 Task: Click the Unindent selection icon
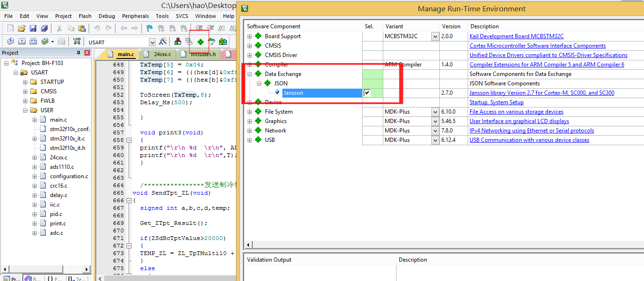pos(211,28)
